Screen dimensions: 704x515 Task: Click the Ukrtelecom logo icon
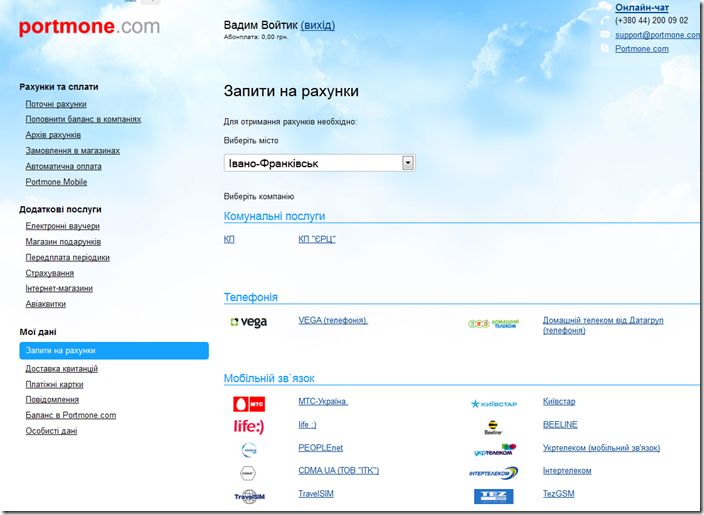(493, 450)
